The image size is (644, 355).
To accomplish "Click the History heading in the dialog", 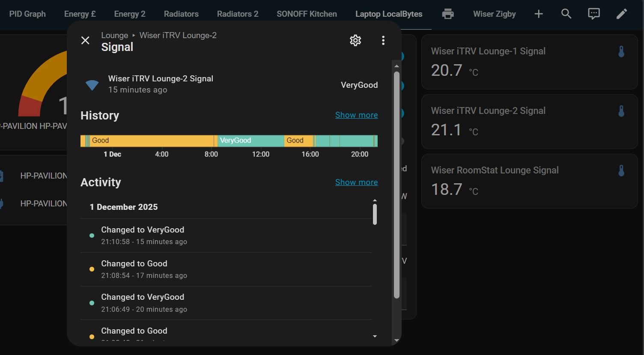I will (x=100, y=116).
